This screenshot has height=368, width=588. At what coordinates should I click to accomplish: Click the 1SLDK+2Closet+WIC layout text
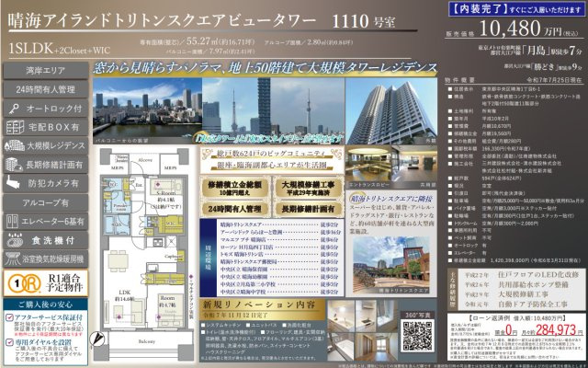(x=59, y=50)
